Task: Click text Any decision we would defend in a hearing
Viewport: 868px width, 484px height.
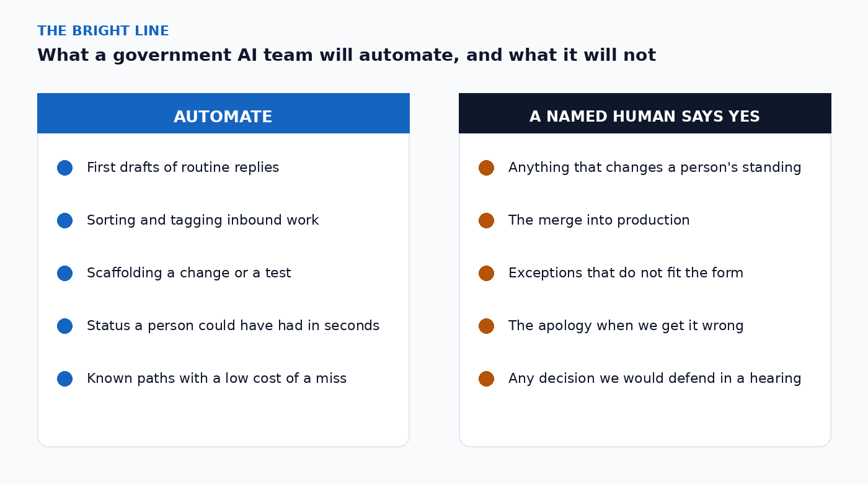Action: [x=655, y=379]
